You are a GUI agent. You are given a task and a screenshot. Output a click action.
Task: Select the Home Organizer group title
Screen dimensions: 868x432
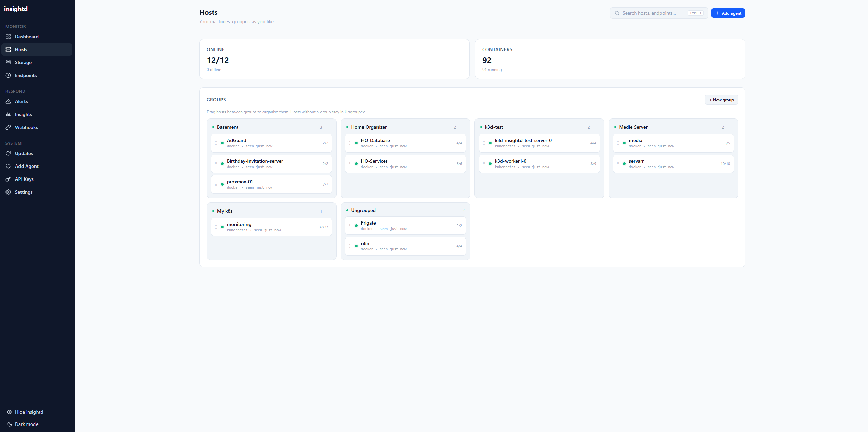369,127
